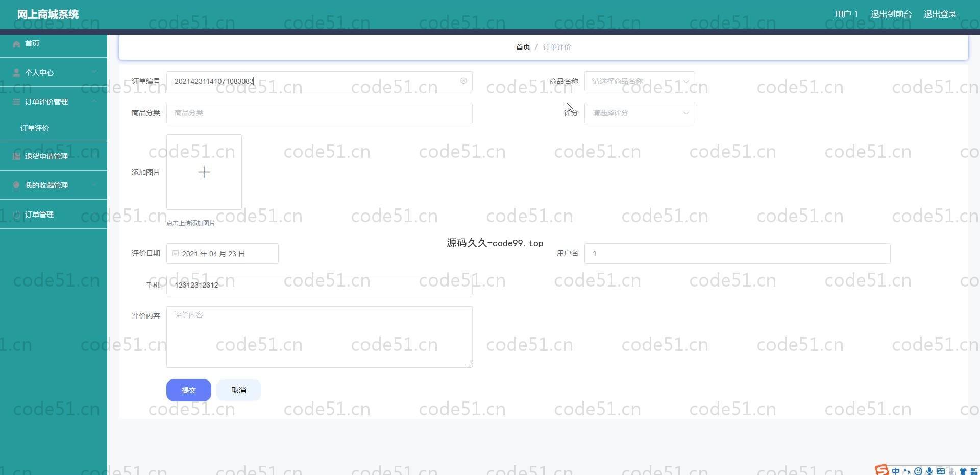
Task: Click the microphone icon in the IME toolbar
Action: pyautogui.click(x=929, y=471)
